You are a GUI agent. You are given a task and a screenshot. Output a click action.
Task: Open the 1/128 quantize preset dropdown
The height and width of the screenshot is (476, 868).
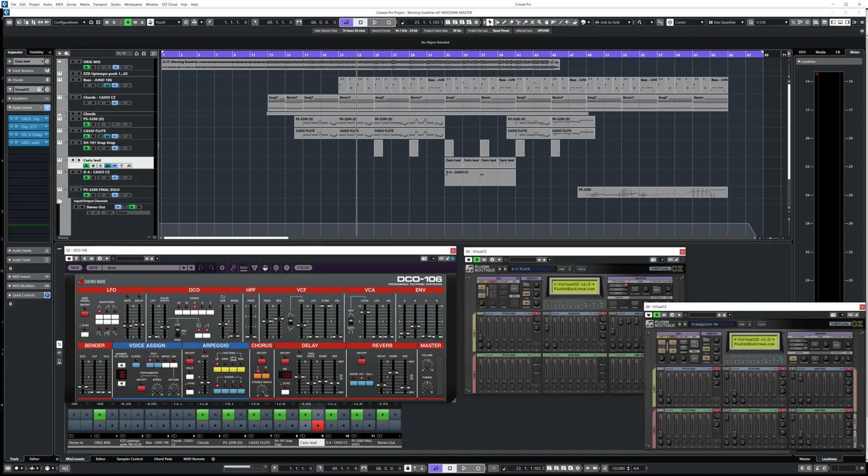point(772,22)
